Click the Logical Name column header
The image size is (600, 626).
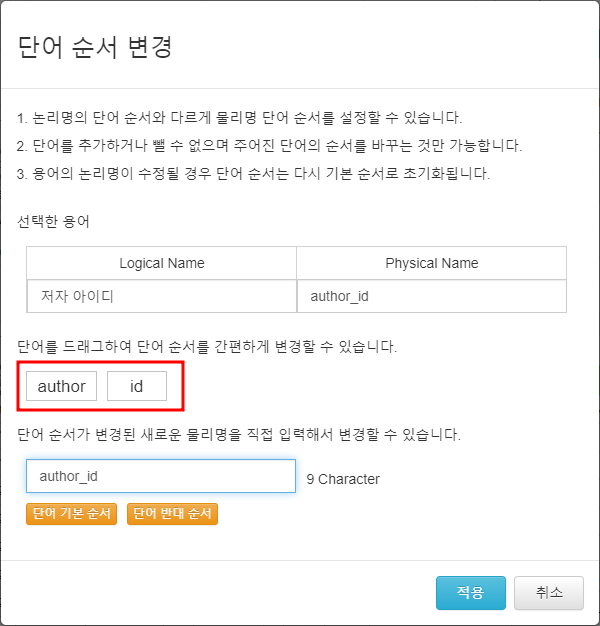pos(162,263)
